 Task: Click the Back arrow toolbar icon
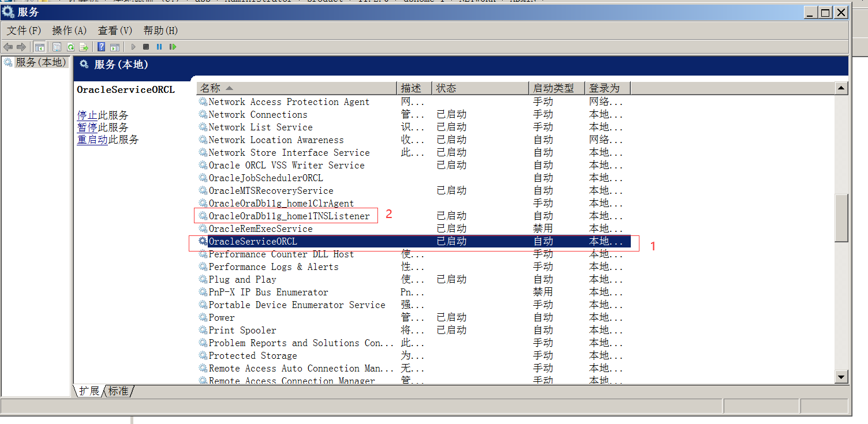coord(8,47)
